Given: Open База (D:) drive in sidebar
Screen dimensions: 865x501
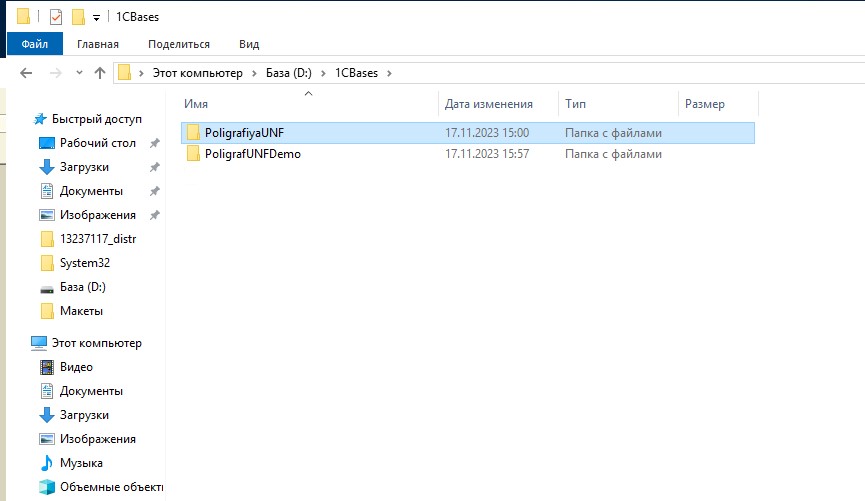Looking at the screenshot, I should coord(83,287).
